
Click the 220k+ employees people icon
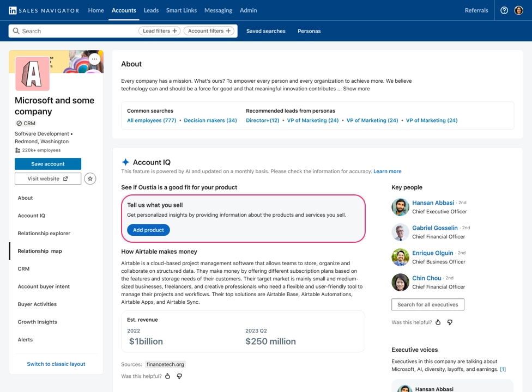point(17,150)
